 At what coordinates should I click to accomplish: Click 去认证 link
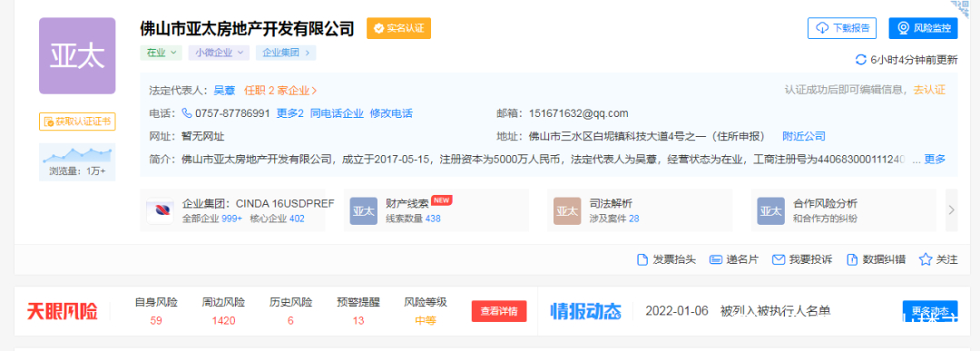click(929, 90)
